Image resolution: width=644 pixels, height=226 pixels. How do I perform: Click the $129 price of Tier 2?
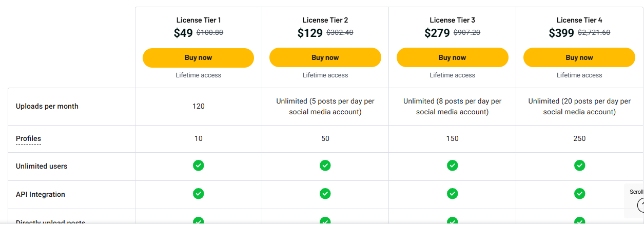[x=310, y=33]
